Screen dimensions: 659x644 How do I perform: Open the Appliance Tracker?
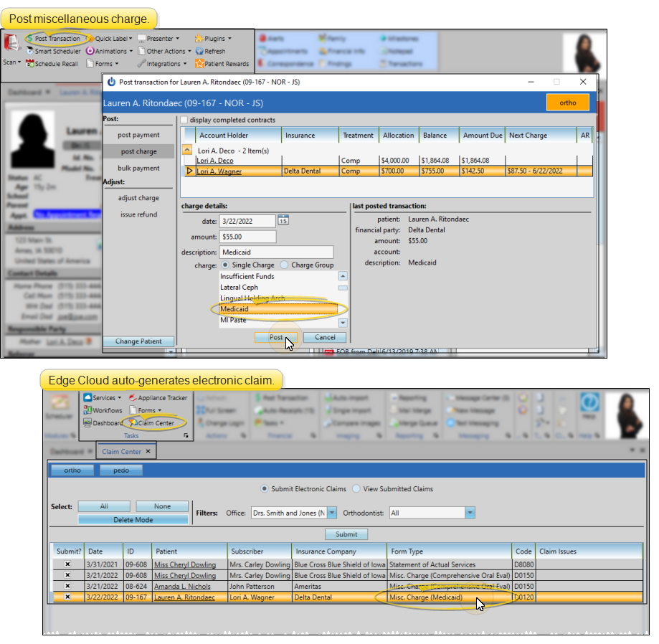(x=133, y=398)
